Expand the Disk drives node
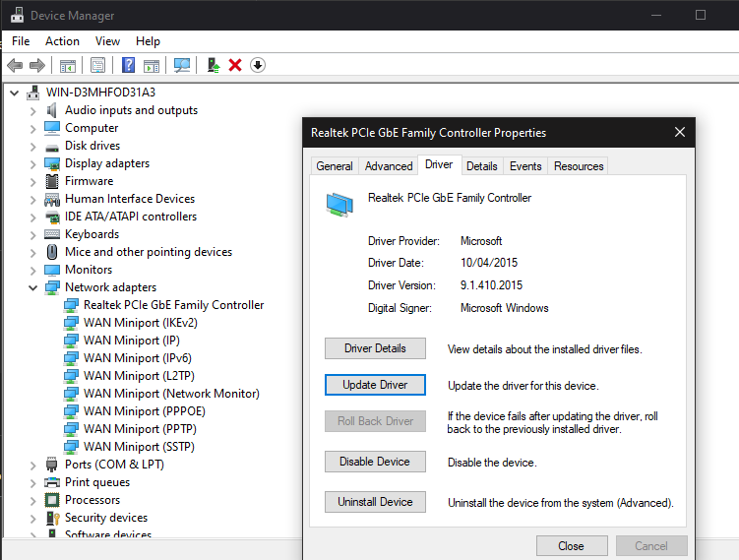Viewport: 739px width, 560px height. click(x=33, y=147)
